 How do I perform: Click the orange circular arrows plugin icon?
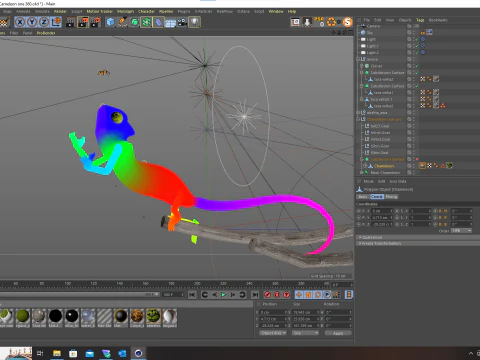click(x=332, y=22)
